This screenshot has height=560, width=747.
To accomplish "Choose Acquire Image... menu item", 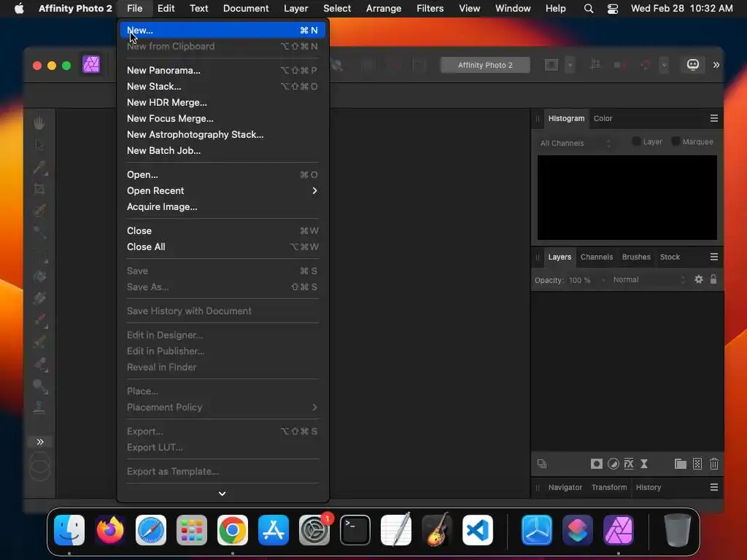I will [x=222, y=206].
